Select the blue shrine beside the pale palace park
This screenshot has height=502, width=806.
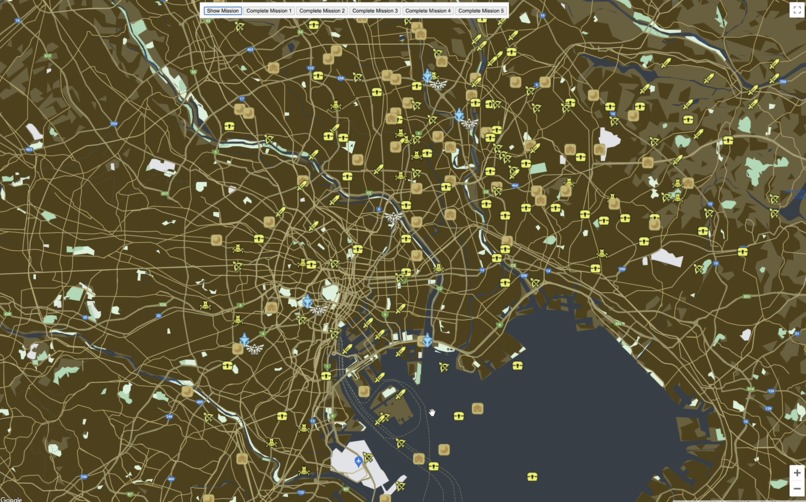pos(307,301)
